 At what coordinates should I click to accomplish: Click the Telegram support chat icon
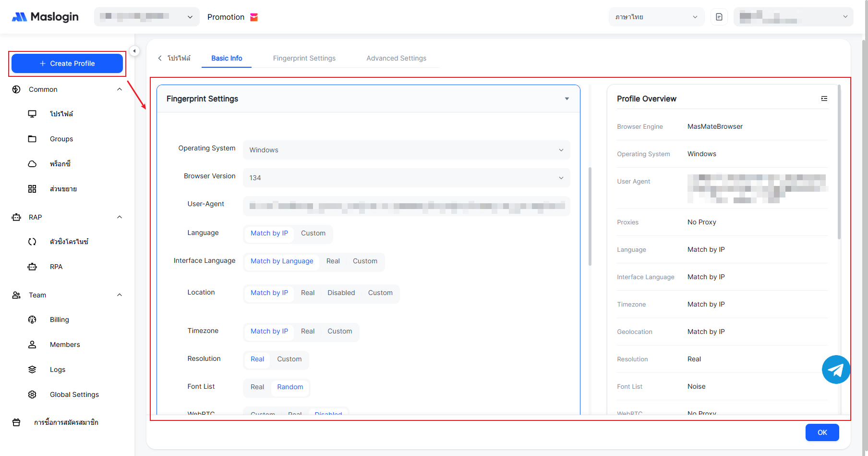coord(836,370)
